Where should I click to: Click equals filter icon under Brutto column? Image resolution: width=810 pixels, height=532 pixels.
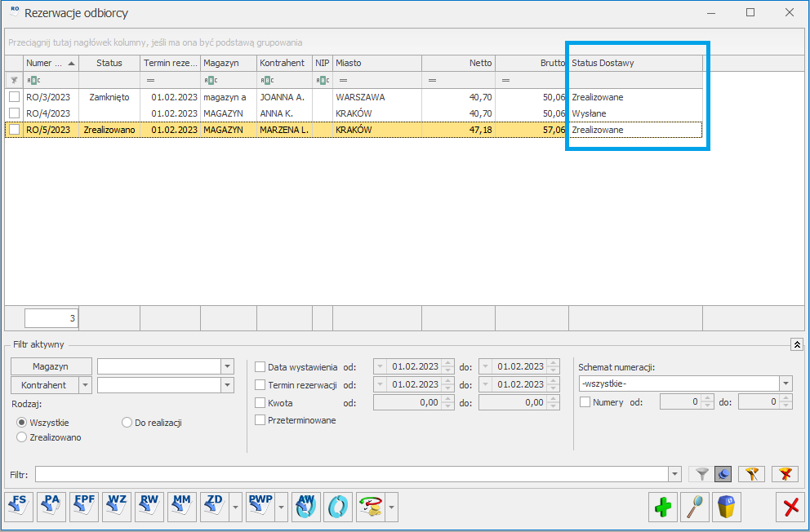coord(505,80)
